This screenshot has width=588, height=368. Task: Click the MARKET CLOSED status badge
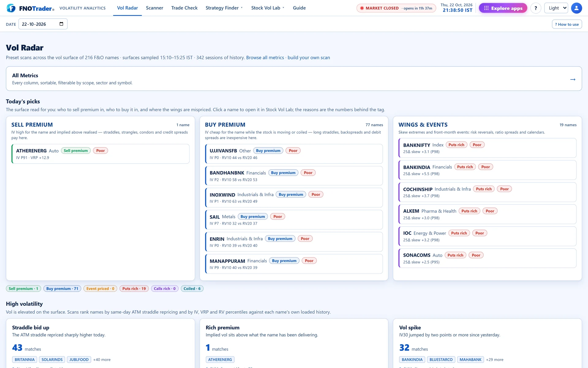[x=396, y=8]
